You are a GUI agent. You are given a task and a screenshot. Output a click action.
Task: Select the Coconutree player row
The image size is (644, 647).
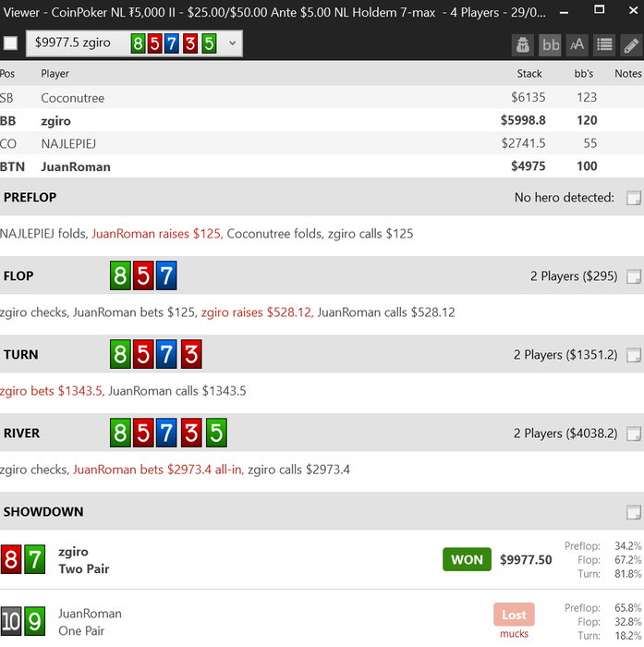[322, 97]
